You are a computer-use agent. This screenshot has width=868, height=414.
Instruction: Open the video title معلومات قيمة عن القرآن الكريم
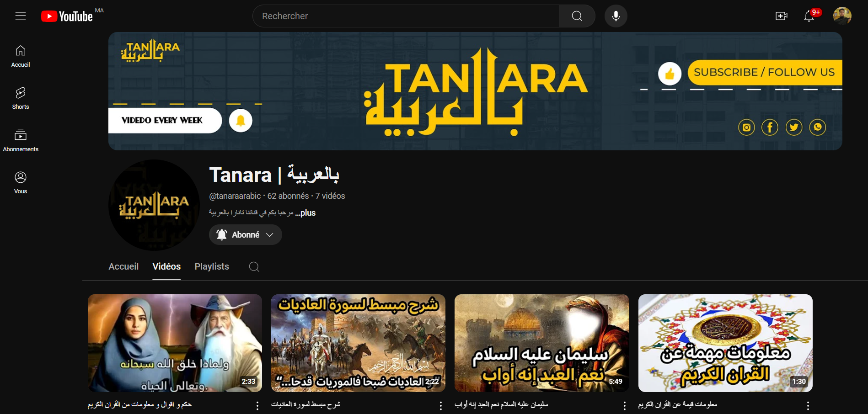(678, 404)
